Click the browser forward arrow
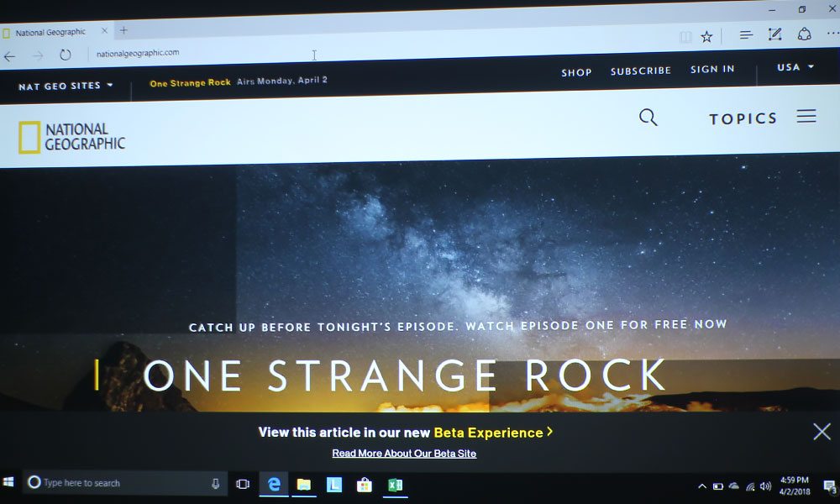The height and width of the screenshot is (504, 840). click(38, 55)
